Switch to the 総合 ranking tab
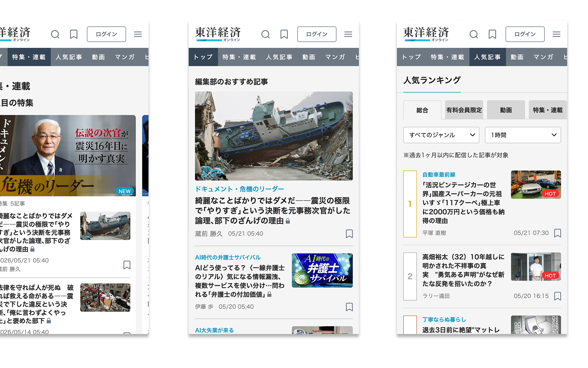 [422, 110]
